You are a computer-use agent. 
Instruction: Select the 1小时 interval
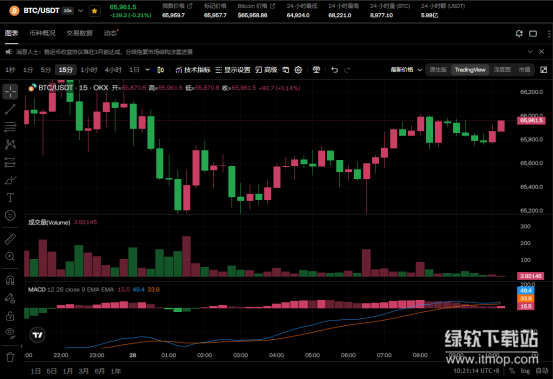pyautogui.click(x=89, y=70)
